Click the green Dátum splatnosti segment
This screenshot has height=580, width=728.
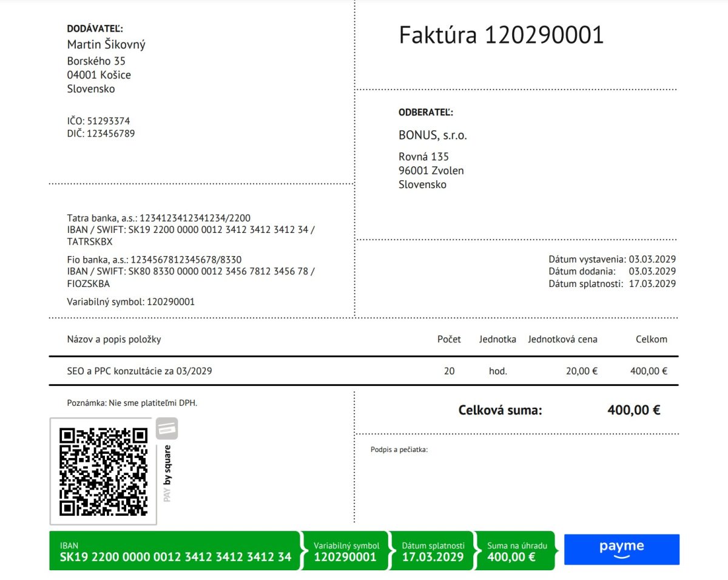(433, 551)
